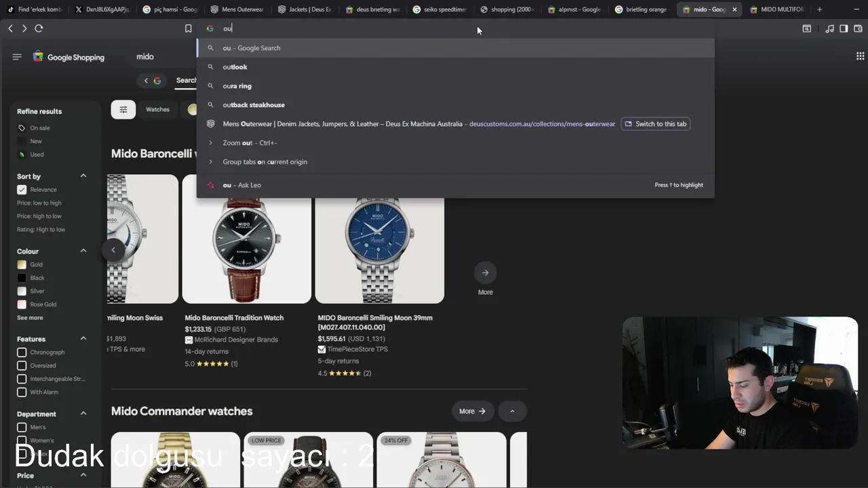
Task: Open the Google apps grid
Action: click(x=860, y=56)
